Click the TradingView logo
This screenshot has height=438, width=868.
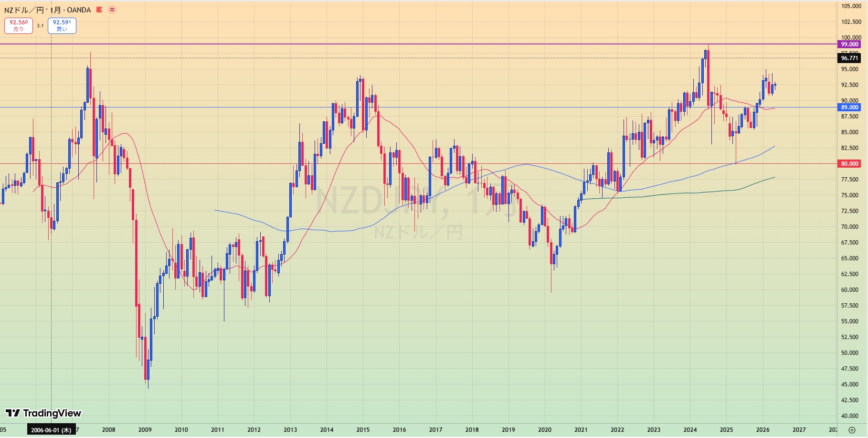coord(43,413)
